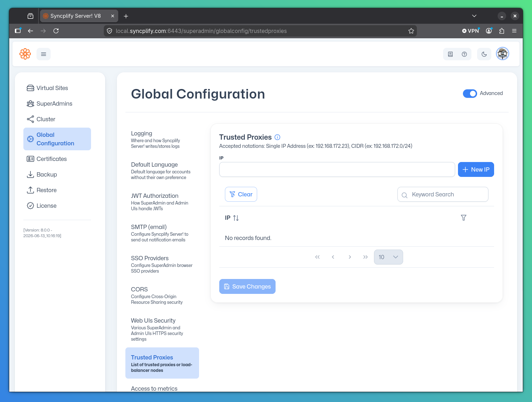
Task: Focus the Keyword Search field
Action: point(443,194)
